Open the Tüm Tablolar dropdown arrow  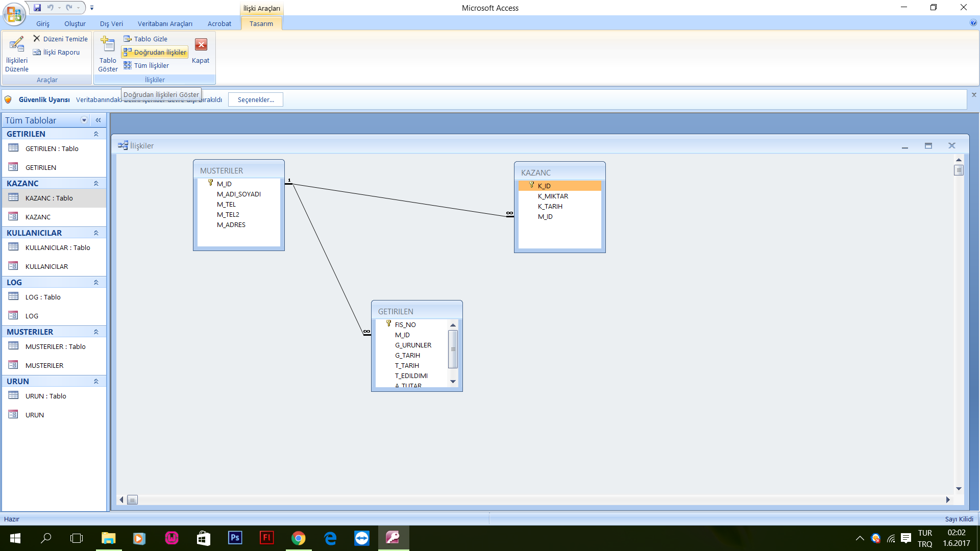point(84,120)
